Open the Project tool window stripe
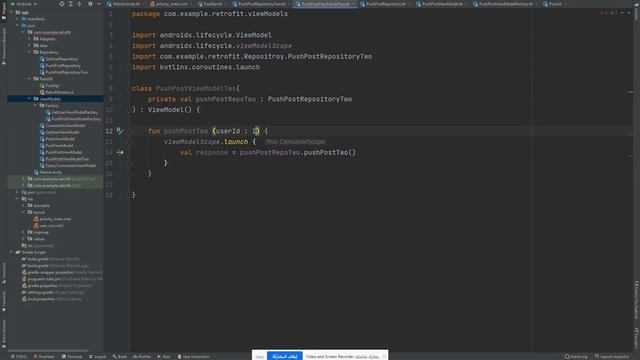Screen dimensions: 640x360 (4, 10)
